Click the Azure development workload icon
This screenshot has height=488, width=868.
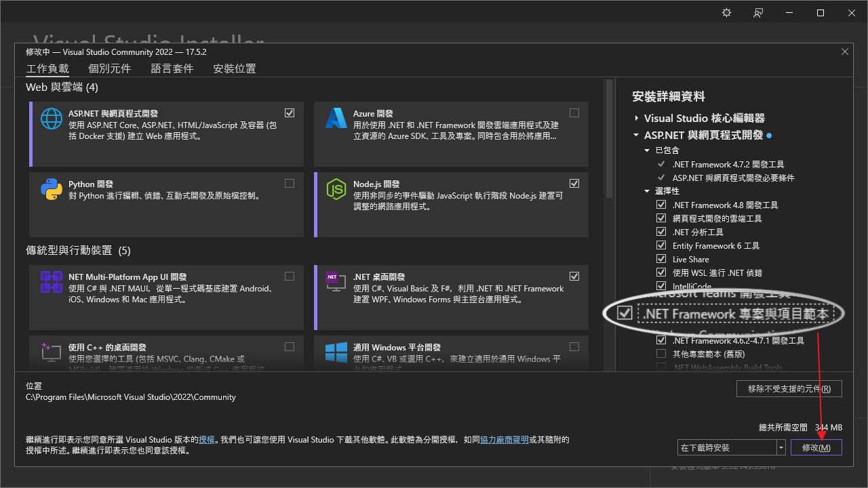[x=336, y=119]
